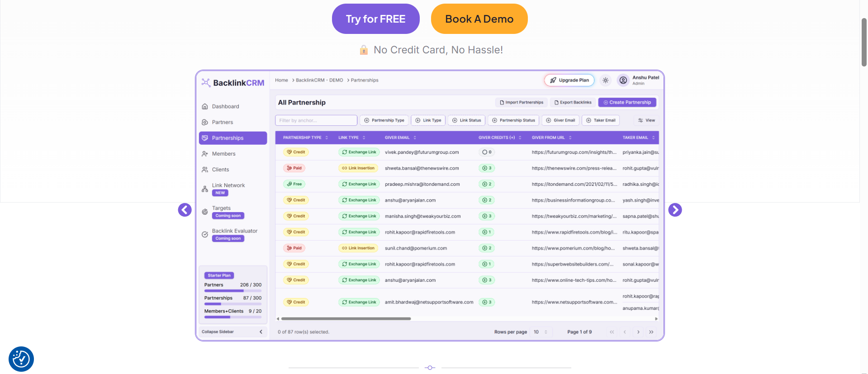This screenshot has width=868, height=374.
Task: Open the Link Status filter
Action: (467, 120)
